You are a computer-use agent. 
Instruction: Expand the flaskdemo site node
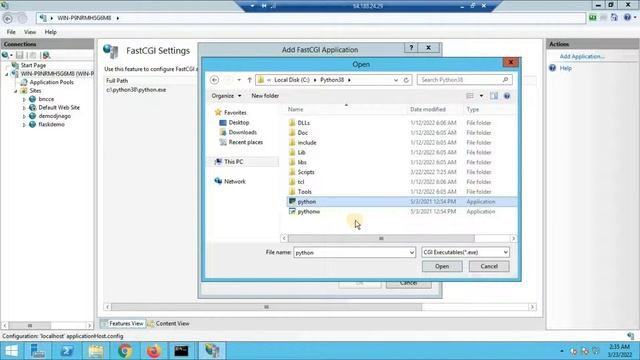[24, 125]
